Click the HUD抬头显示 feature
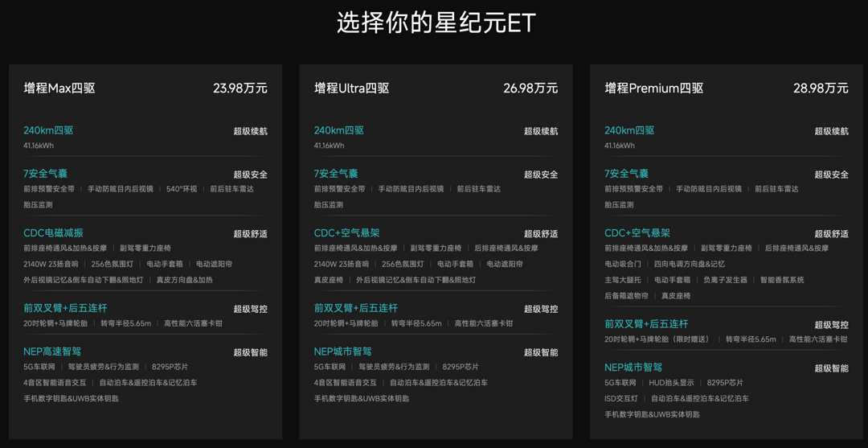Screen dimensions: 868x448 coord(671,383)
